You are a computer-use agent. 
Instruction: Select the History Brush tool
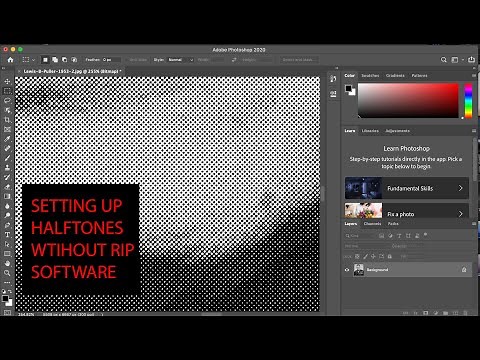(x=7, y=177)
